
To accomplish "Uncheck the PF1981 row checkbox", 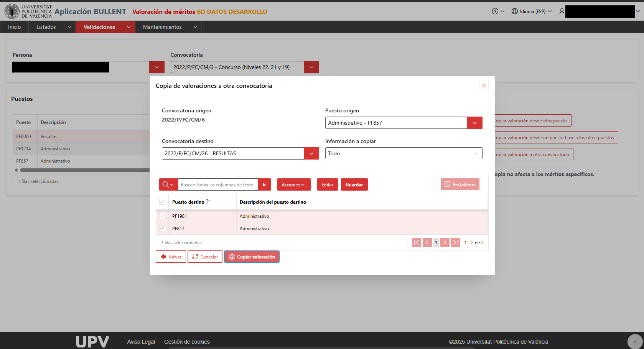I will point(162,216).
